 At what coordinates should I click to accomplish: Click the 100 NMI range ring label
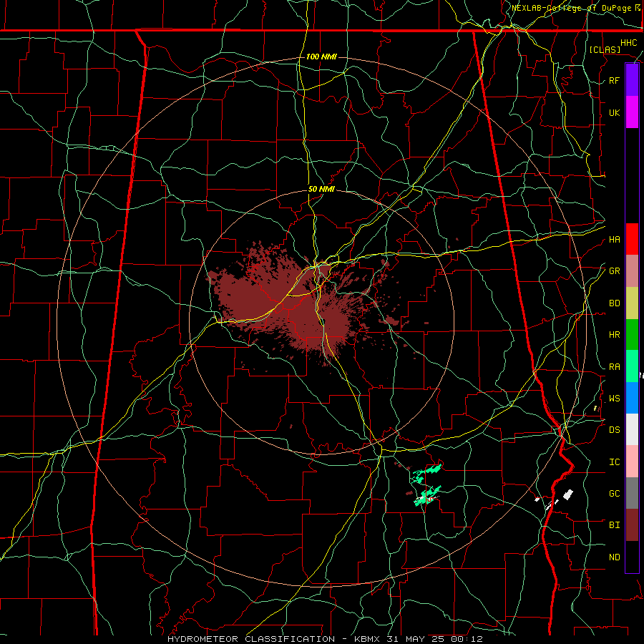tap(321, 57)
